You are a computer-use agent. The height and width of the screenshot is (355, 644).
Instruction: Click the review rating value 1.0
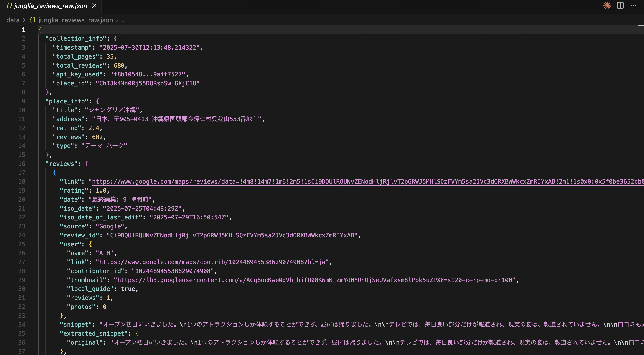click(x=101, y=191)
